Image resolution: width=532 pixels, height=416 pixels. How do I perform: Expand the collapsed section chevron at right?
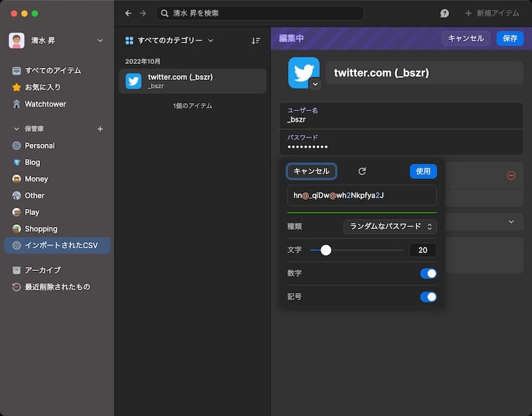click(x=511, y=222)
